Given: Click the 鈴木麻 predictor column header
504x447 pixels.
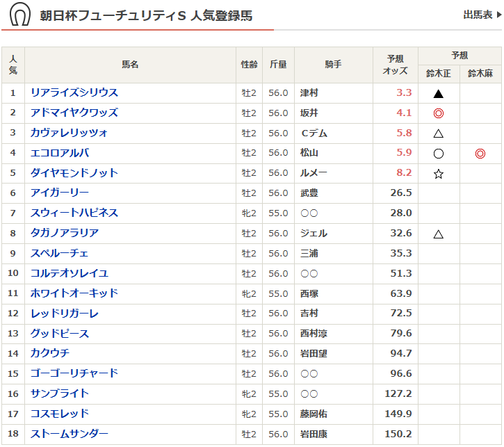Looking at the screenshot, I should [x=480, y=74].
